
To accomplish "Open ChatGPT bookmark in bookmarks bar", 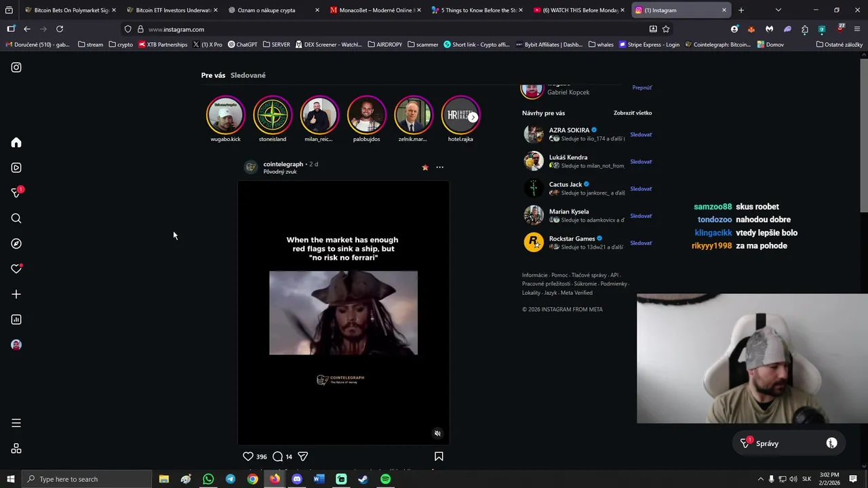I will point(243,45).
